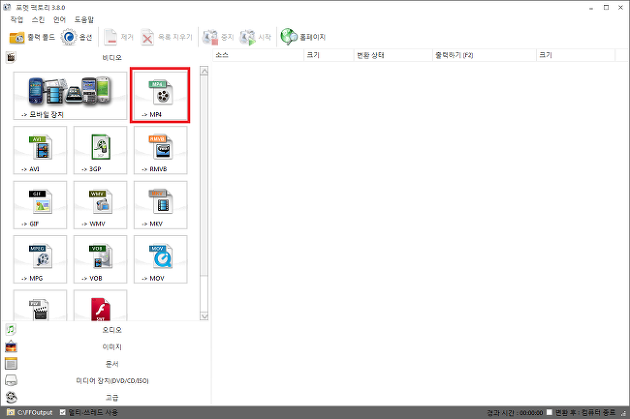Expand the 고급 advanced category

(x=106, y=398)
